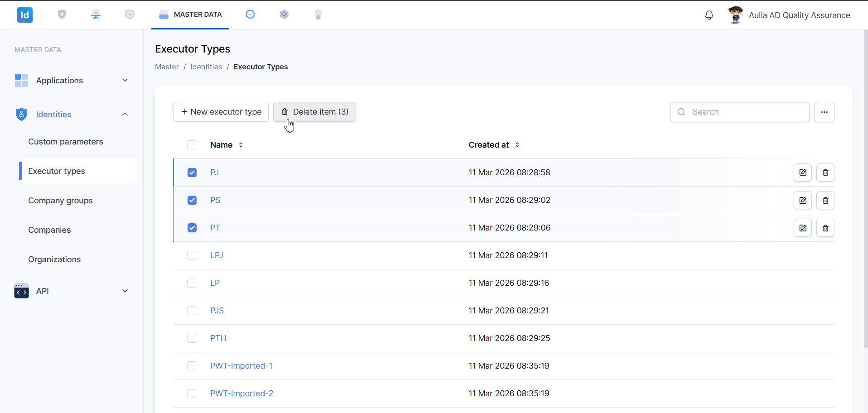The image size is (868, 413).
Task: Open the three-dots more options button
Action: click(x=824, y=112)
